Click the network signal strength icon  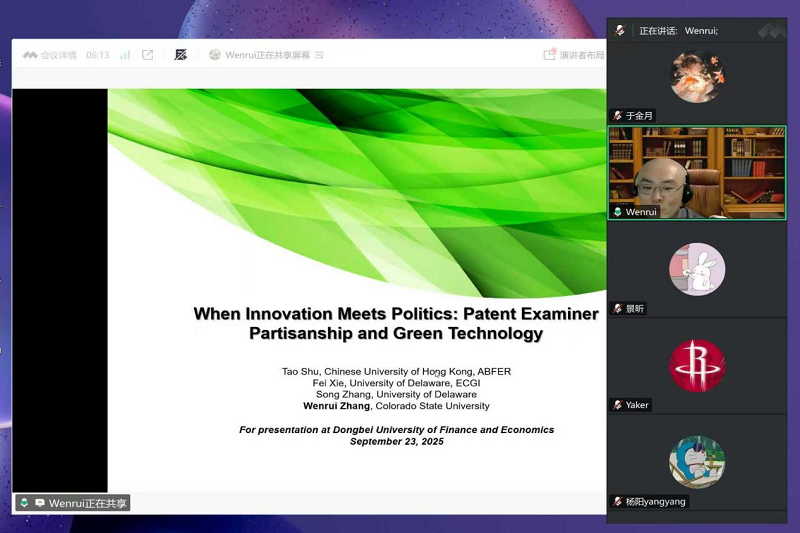pos(125,55)
